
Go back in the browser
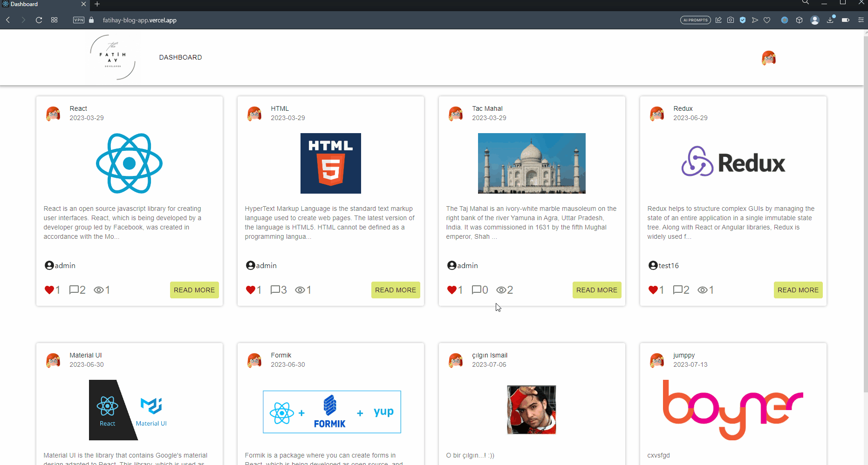(x=8, y=20)
